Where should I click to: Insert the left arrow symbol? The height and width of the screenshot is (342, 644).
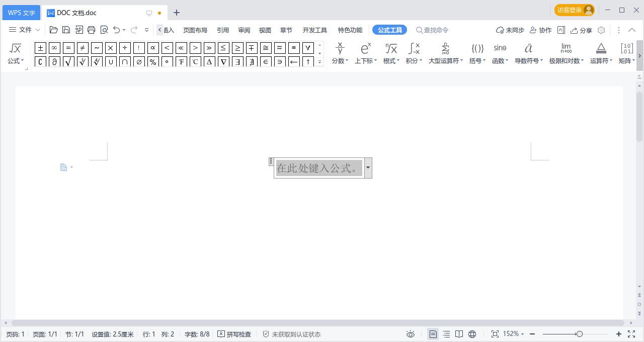coord(293,62)
